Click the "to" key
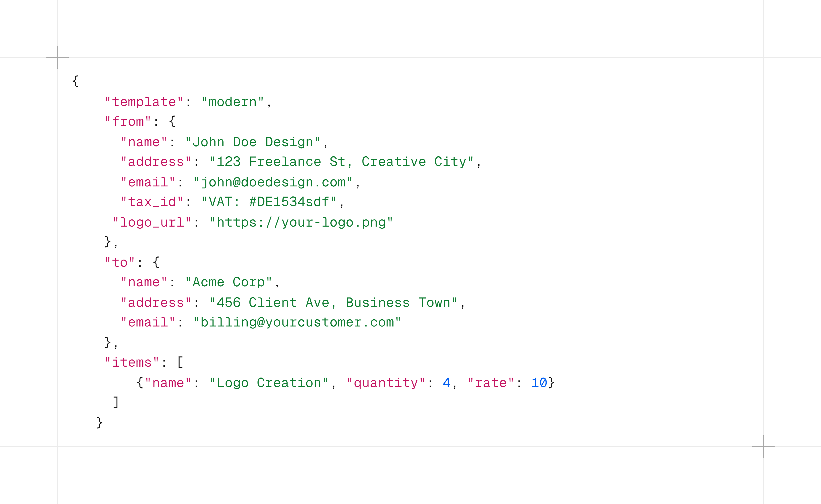The height and width of the screenshot is (504, 821). [x=120, y=263]
